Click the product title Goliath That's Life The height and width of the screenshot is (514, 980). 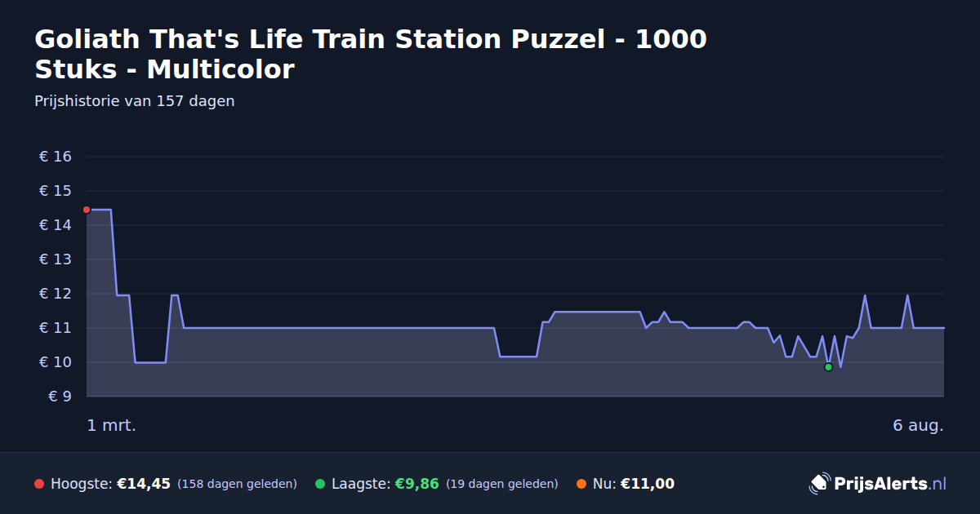click(x=371, y=54)
